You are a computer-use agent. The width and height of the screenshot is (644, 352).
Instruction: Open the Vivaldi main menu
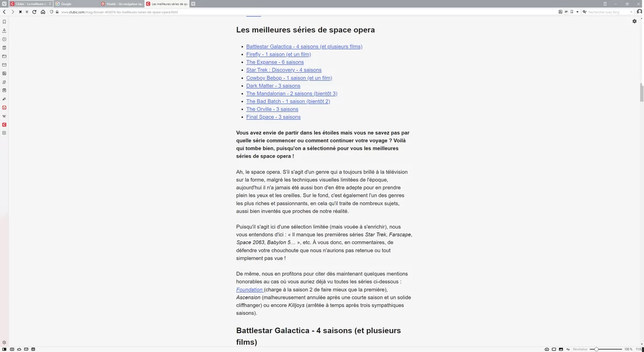coord(4,4)
